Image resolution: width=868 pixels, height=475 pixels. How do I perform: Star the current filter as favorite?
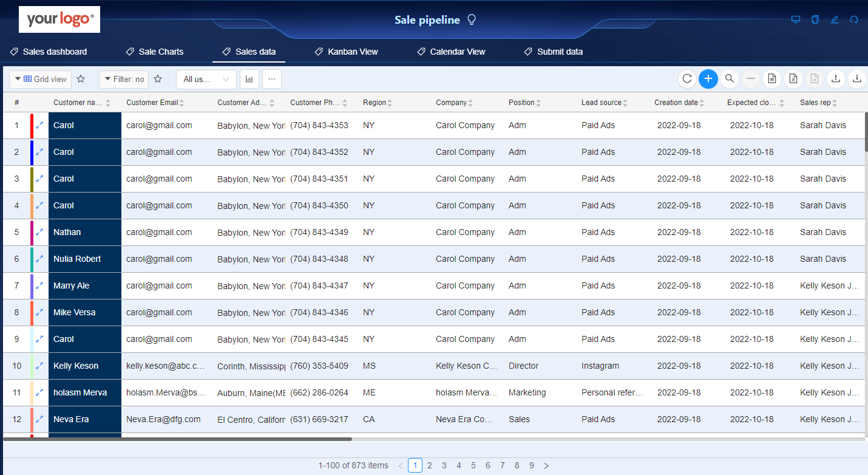(x=158, y=79)
